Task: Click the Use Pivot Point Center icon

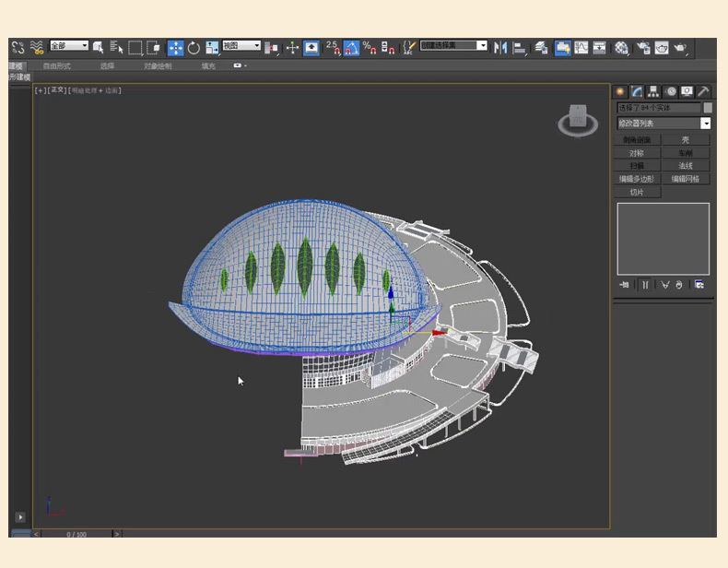Action: pos(271,48)
